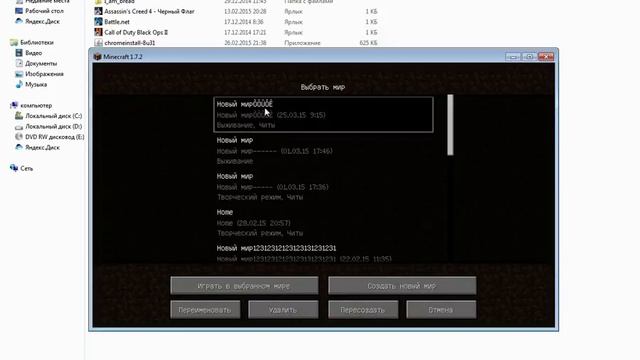
Task: Click 'Создать новый мир' button
Action: (x=402, y=286)
